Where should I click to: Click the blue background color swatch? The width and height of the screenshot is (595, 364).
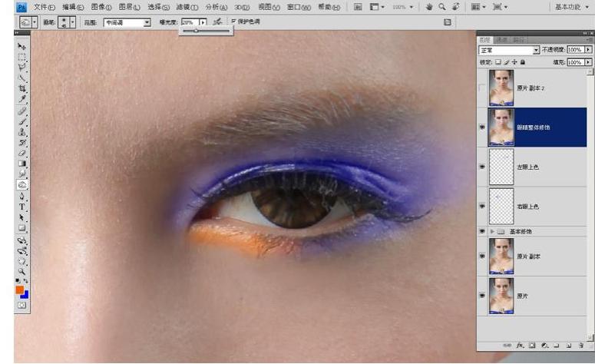click(x=25, y=295)
